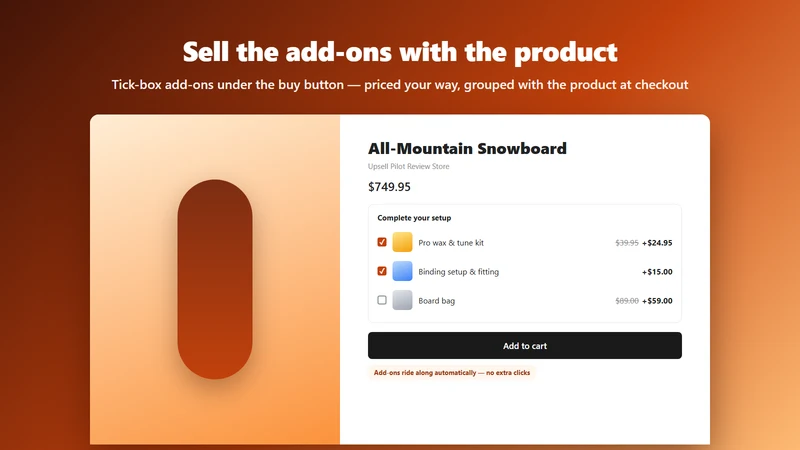Click the crossed-out $89.00 original price
Screen dimensions: 800x450
(x=627, y=301)
